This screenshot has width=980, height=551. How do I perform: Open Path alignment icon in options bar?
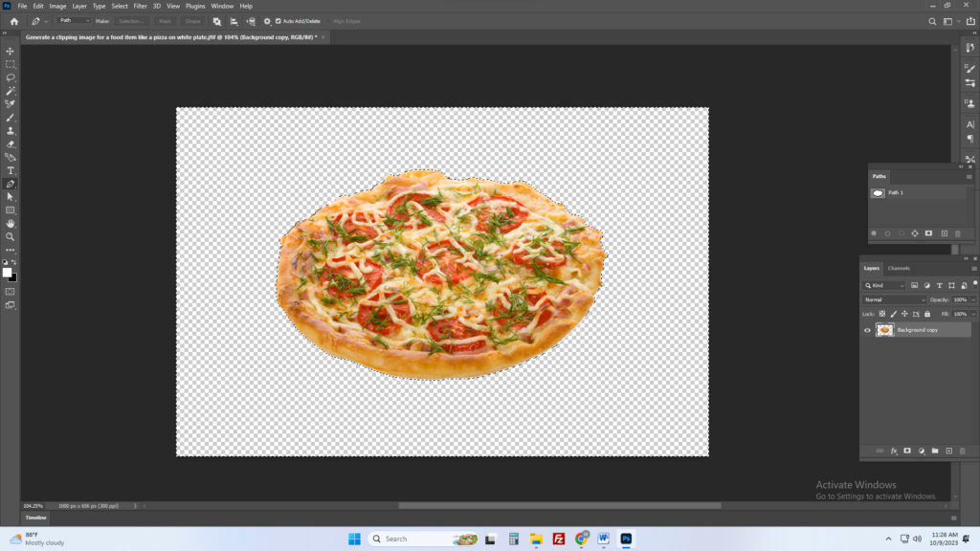(234, 21)
